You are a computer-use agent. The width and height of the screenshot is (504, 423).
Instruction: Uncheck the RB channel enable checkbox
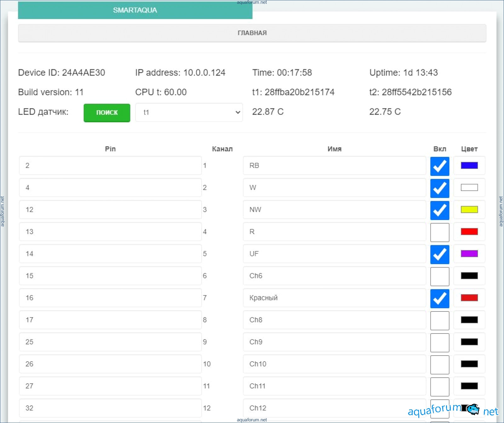pyautogui.click(x=439, y=166)
